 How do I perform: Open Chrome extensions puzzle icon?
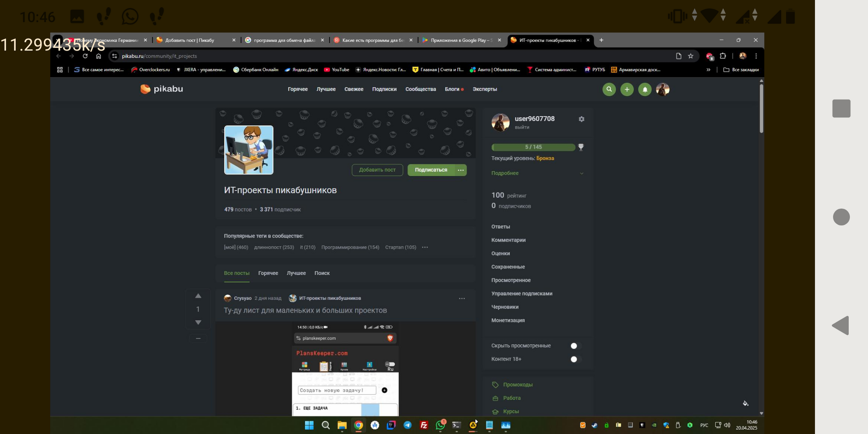(723, 56)
